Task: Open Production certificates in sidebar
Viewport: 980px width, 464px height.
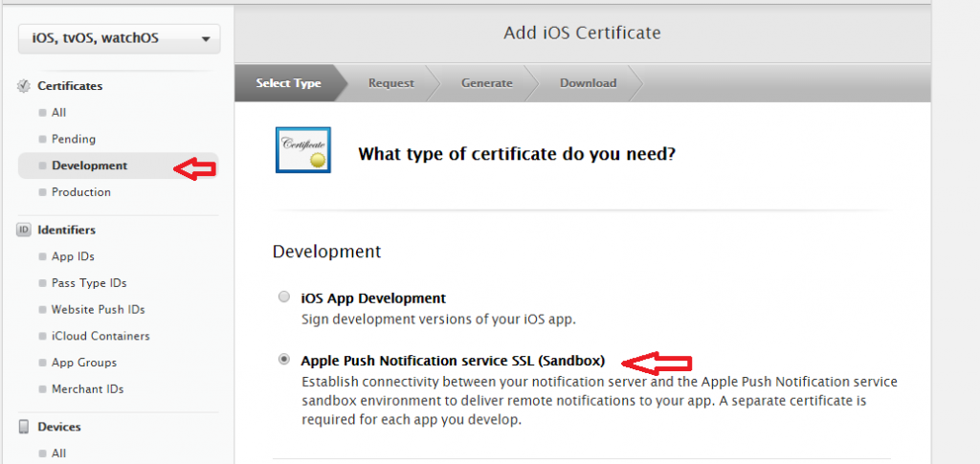Action: [x=81, y=192]
